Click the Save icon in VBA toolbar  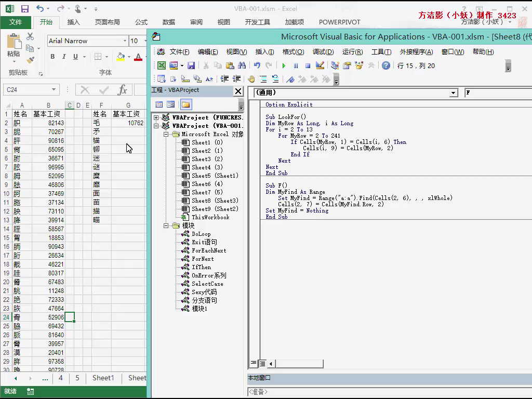191,65
